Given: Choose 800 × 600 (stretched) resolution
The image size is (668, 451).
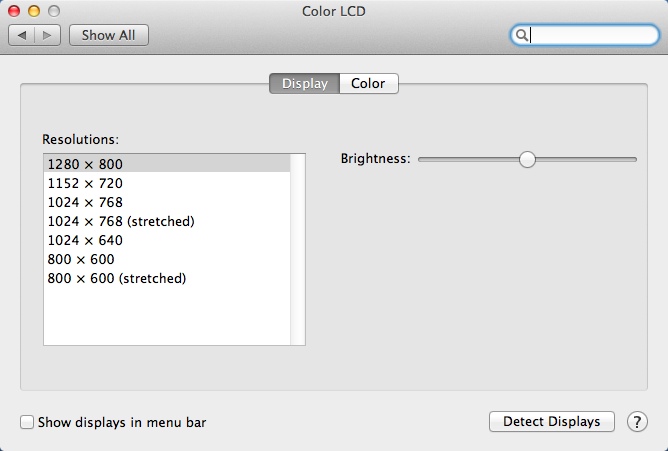Looking at the screenshot, I should [x=116, y=278].
